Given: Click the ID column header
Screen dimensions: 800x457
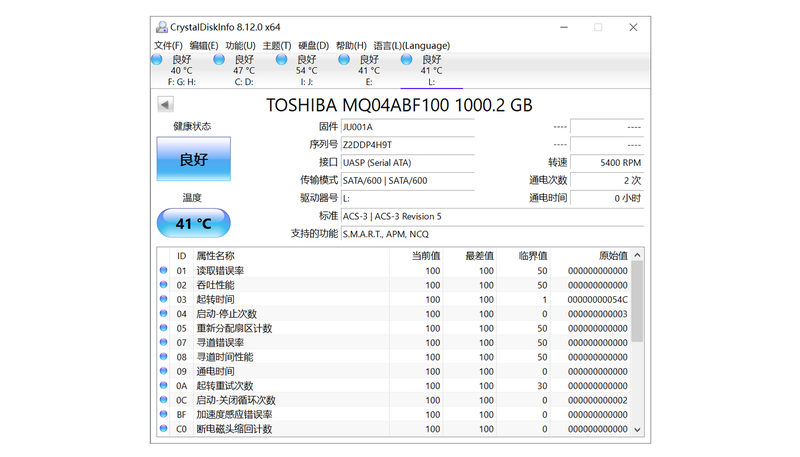Looking at the screenshot, I should 182,256.
